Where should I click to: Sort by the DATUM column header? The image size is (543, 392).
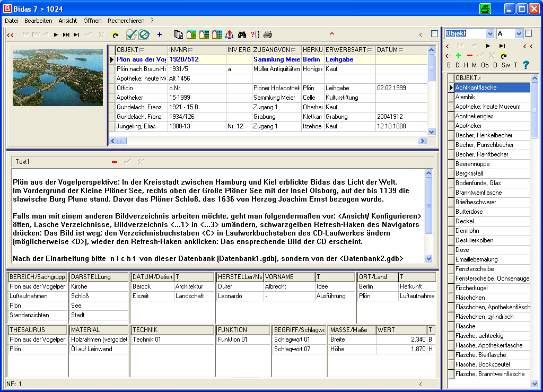[x=401, y=50]
